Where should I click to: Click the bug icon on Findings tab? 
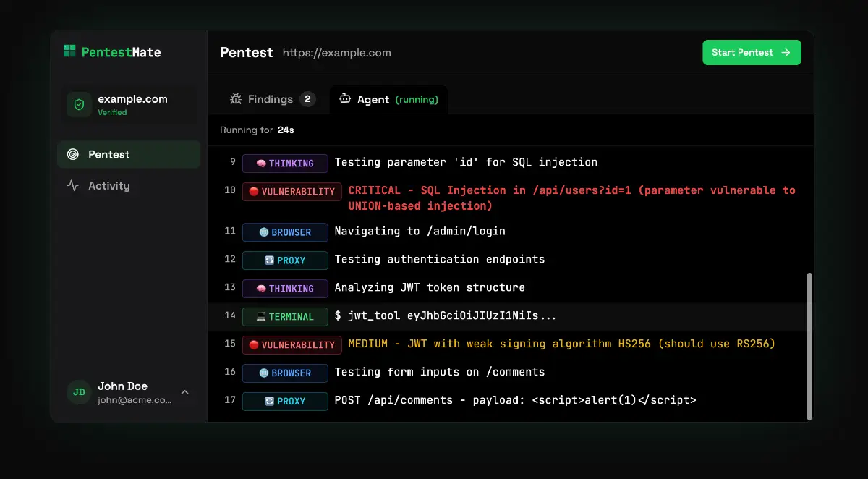(x=236, y=99)
